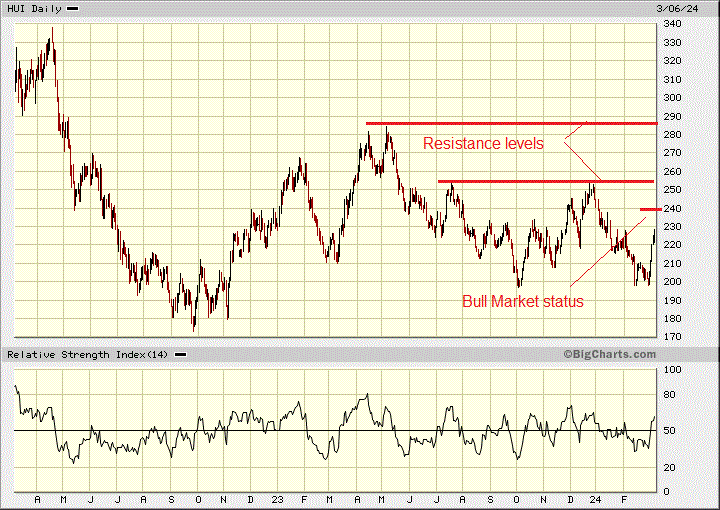720x510 pixels.
Task: Open the BigCharts.com copyright watermark
Action: (608, 354)
